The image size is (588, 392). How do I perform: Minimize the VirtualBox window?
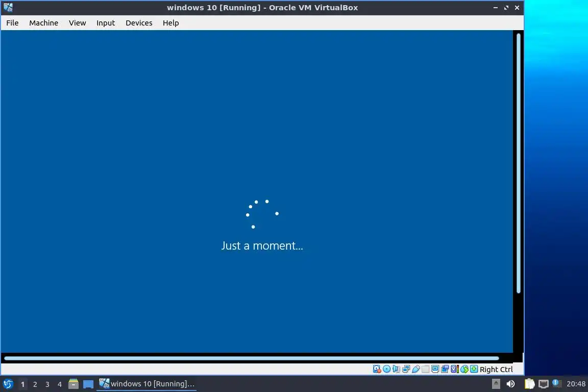pos(496,8)
